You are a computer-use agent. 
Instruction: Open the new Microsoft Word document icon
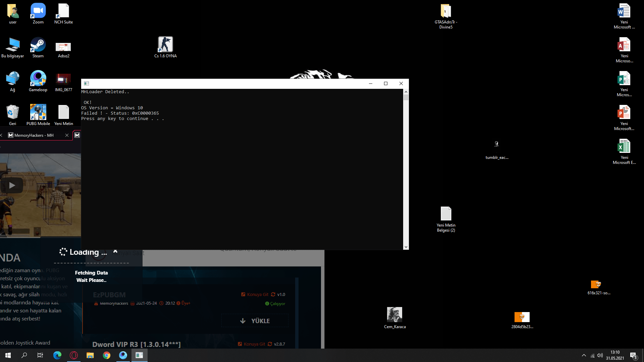[x=624, y=16]
